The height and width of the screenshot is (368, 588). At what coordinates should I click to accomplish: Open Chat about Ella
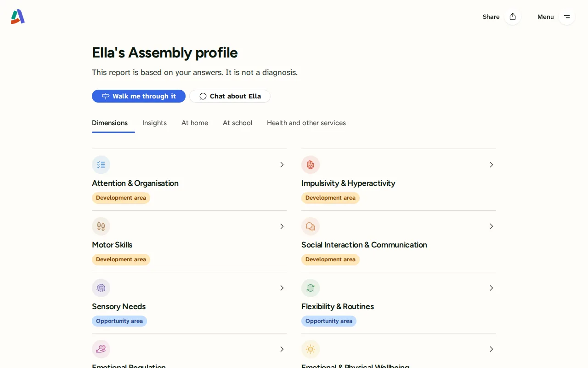230,96
